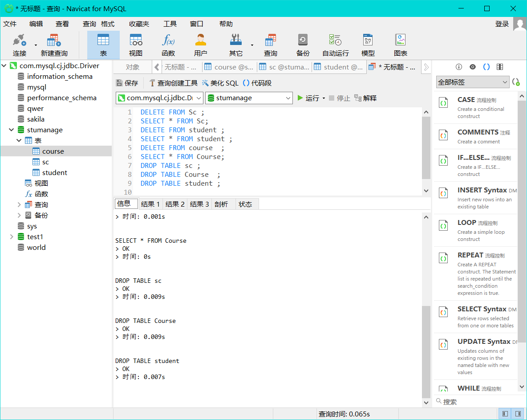Click 登录 sign-in link

tap(502, 24)
